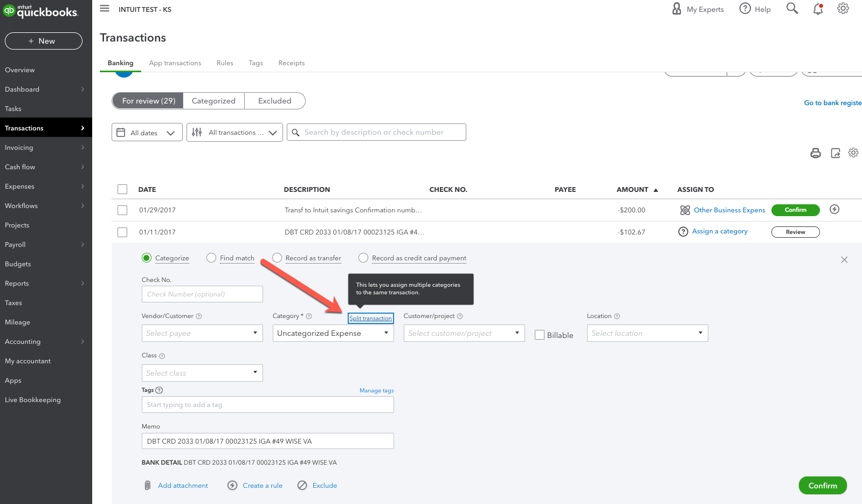This screenshot has width=862, height=504.
Task: Click the Create a rule lightning icon
Action: (232, 486)
